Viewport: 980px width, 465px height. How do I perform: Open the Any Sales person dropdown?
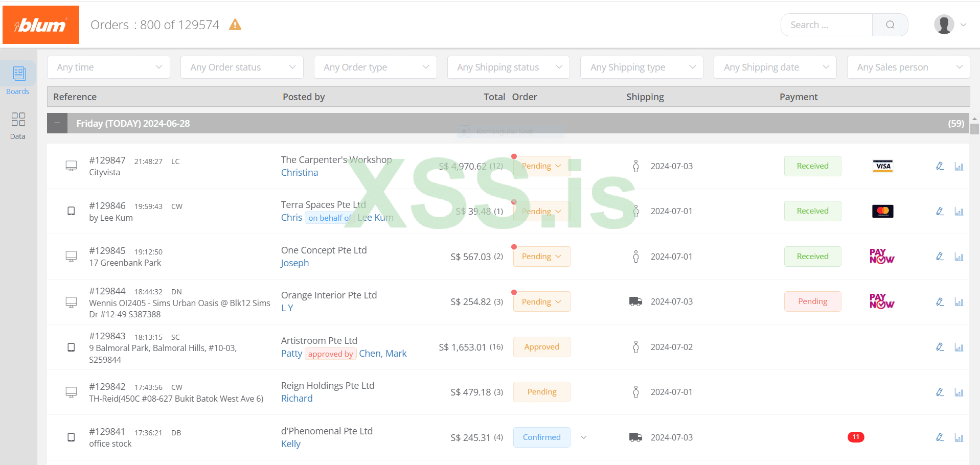click(908, 67)
